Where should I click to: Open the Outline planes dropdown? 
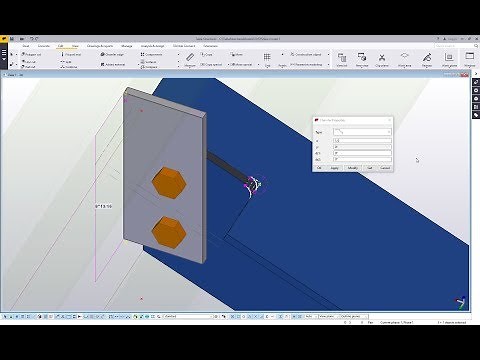(x=354, y=316)
